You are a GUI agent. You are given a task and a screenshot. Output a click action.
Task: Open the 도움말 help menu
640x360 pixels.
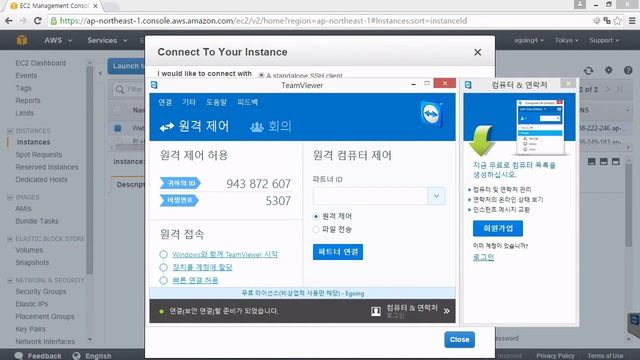(x=216, y=102)
